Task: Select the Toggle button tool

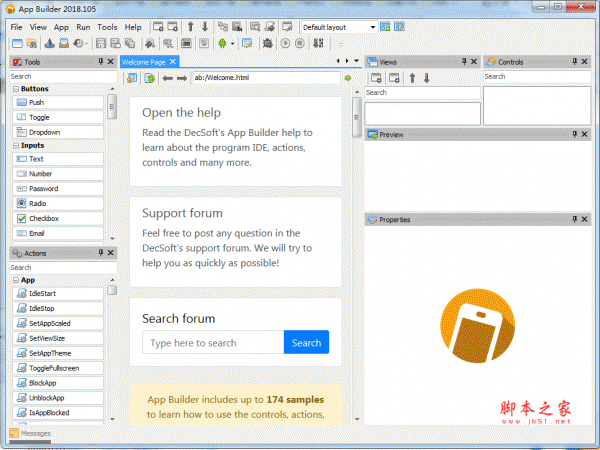Action: 58,117
